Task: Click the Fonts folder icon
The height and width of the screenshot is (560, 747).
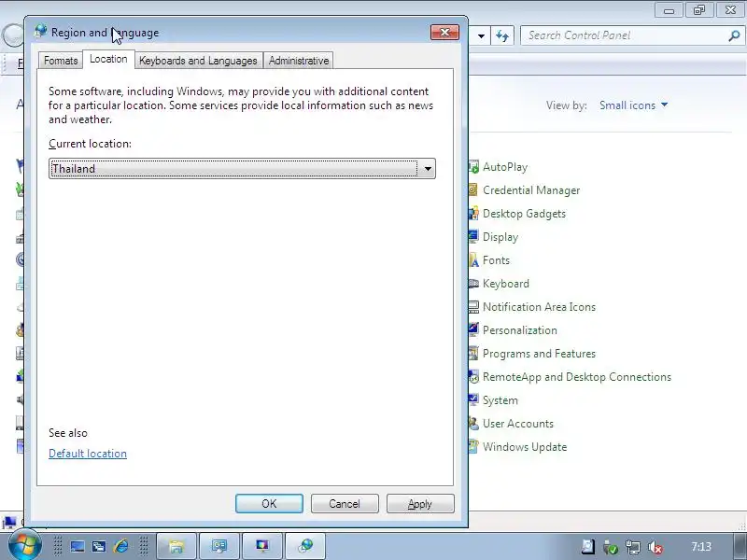Action: tap(473, 260)
